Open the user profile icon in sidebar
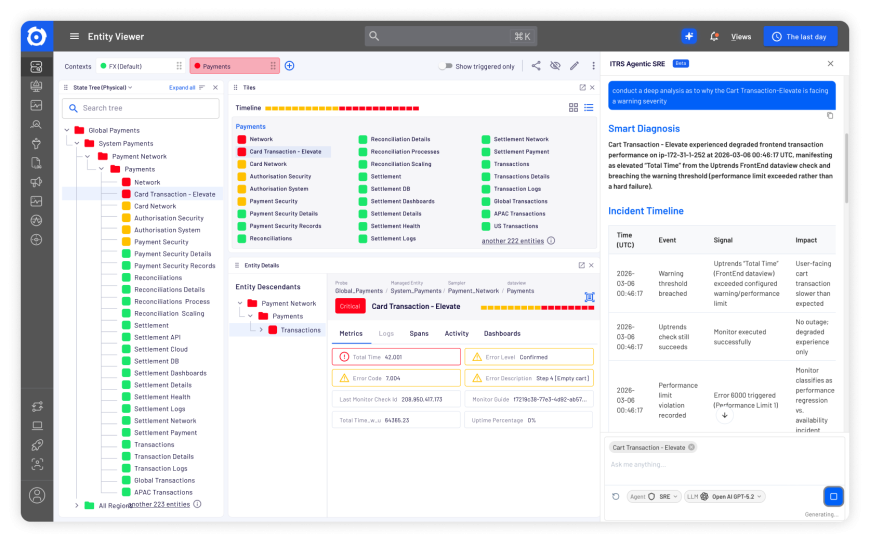The width and height of the screenshot is (870, 543). tap(37, 495)
